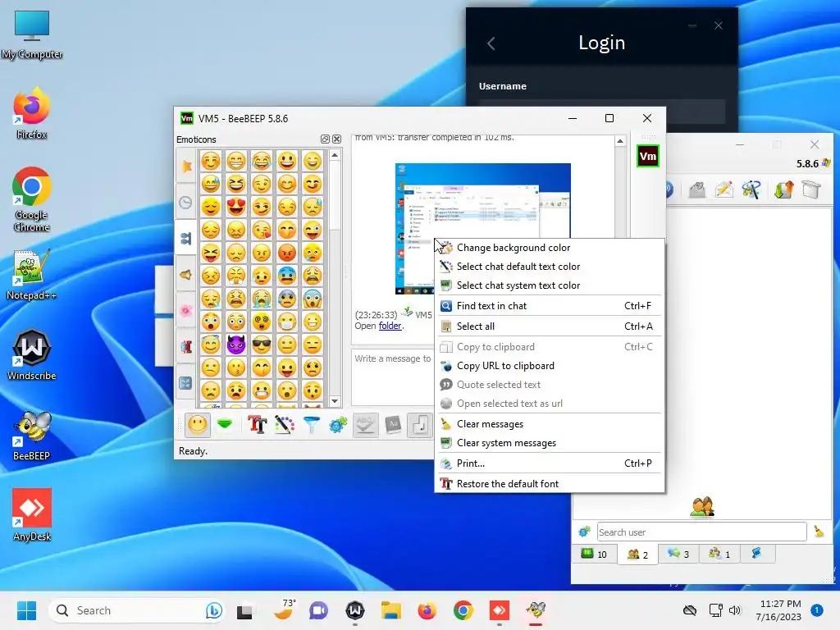The image size is (840, 630).
Task: Click the envelope-with-pencil compose message icon
Action: point(724,189)
